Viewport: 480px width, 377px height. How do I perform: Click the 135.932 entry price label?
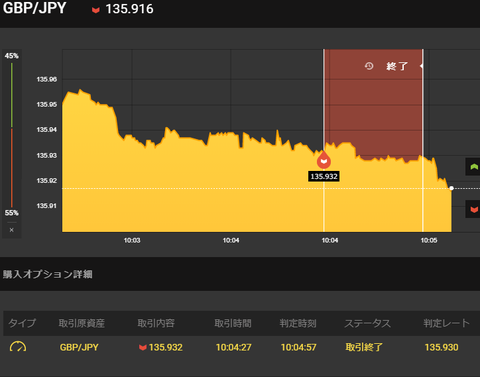[324, 176]
